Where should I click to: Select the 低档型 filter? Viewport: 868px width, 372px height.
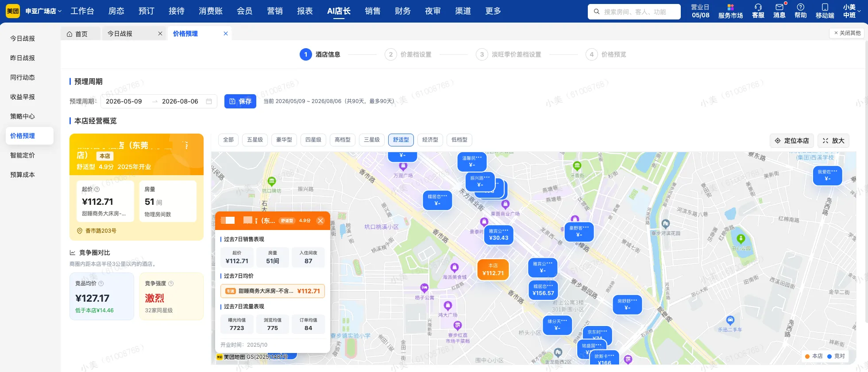click(459, 140)
